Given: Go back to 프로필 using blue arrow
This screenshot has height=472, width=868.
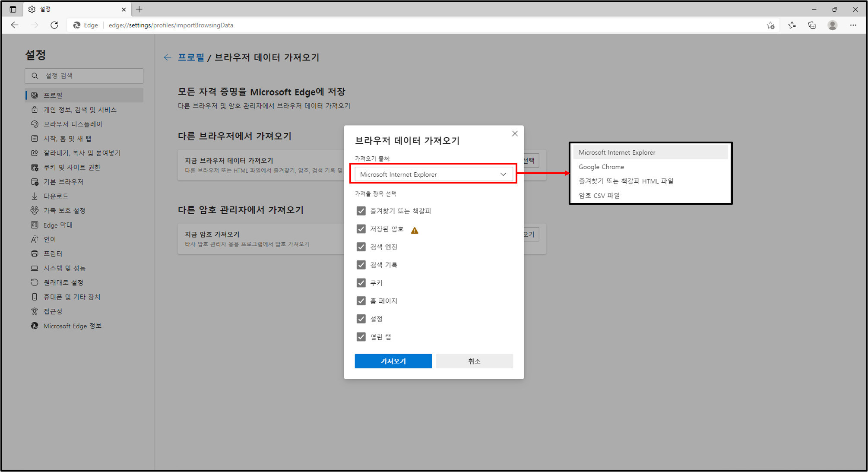Looking at the screenshot, I should 168,57.
